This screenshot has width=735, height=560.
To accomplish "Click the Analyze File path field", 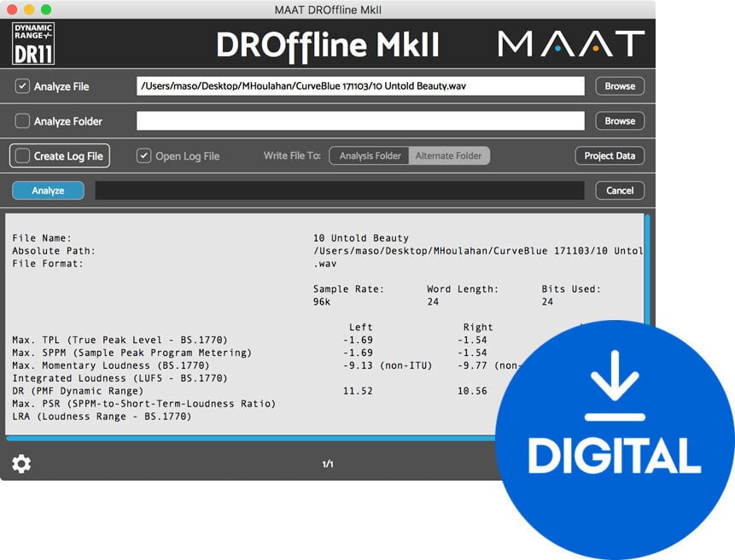I will [x=360, y=86].
